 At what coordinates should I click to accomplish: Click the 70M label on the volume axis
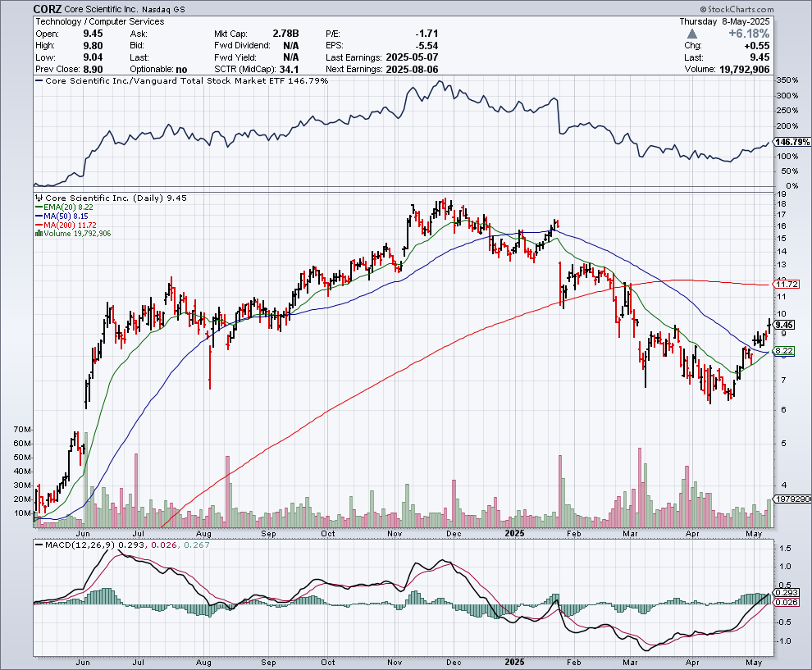coord(23,429)
